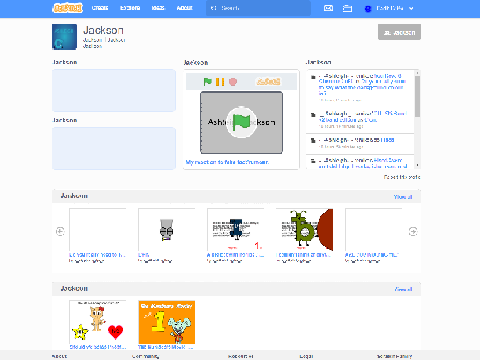Viewport: 480px width, 360px height.
Task: Open the green letter b project thumbnail
Action: pos(304,230)
